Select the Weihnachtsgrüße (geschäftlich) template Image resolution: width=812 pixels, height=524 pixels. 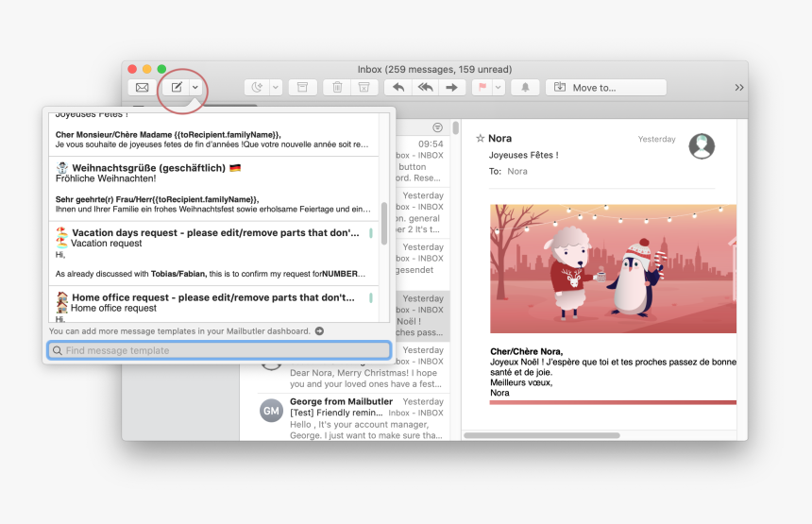(214, 188)
